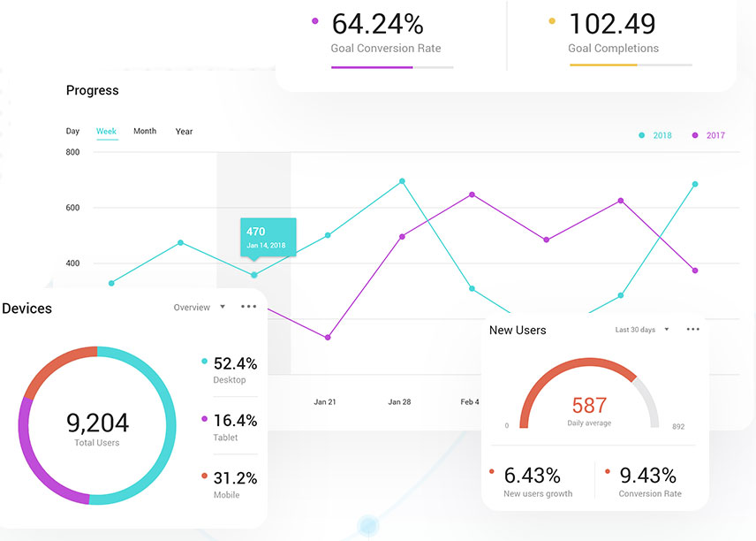The image size is (756, 541).
Task: Click the 470 tooltip for Jan 14, 2018
Action: click(x=268, y=236)
